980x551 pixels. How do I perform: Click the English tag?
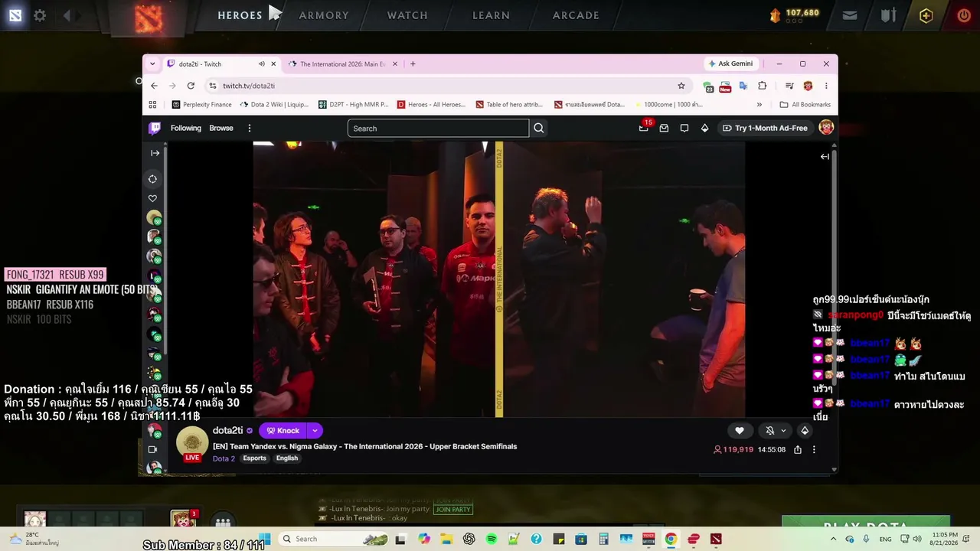[287, 458]
